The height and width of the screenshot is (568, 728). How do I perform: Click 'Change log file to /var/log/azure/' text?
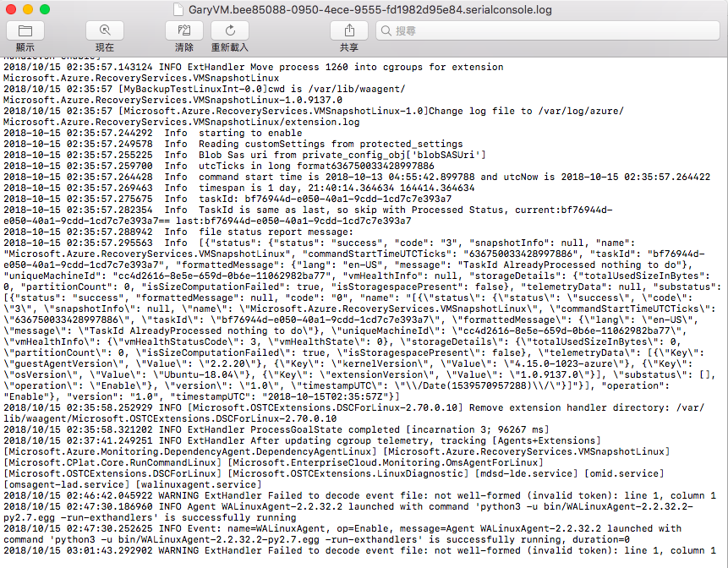(526, 112)
